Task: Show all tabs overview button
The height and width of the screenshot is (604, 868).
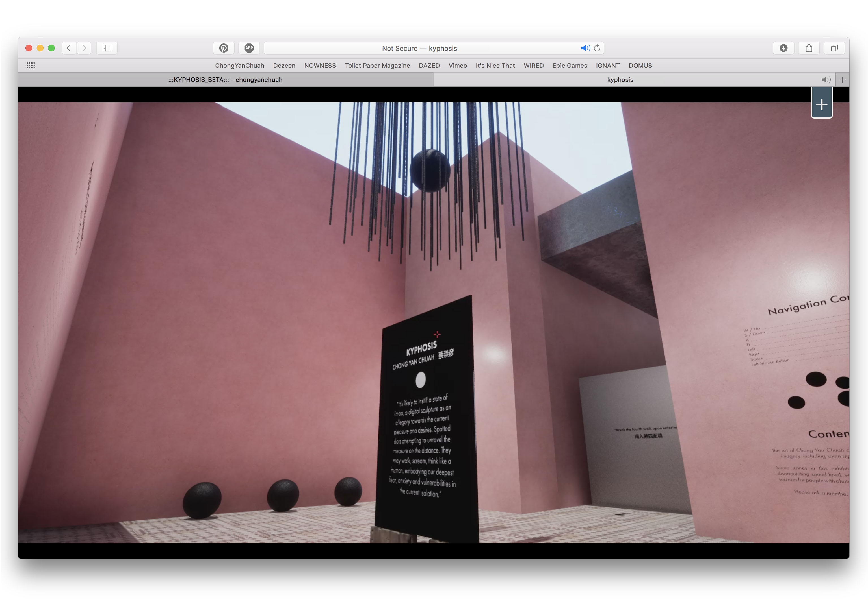Action: pos(834,48)
